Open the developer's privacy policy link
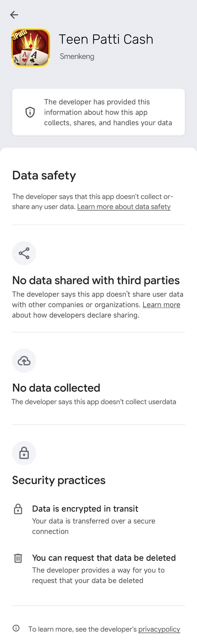197x644 pixels. pos(159,629)
